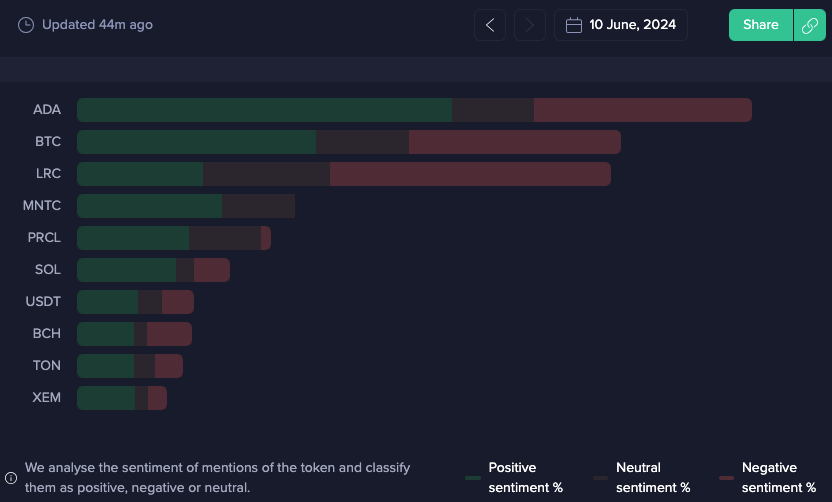Viewport: 832px width, 502px height.
Task: Click the LRC negative sentiment red bar
Action: point(470,174)
